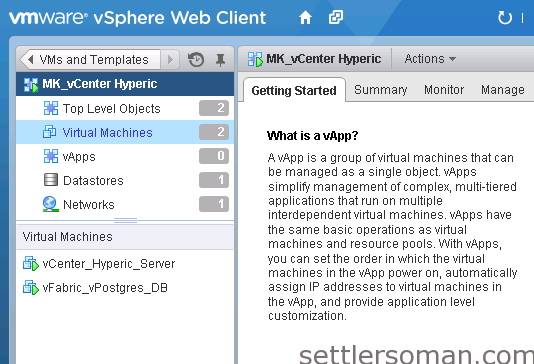
Task: Refresh the vSphere Web Client view
Action: pos(504,18)
